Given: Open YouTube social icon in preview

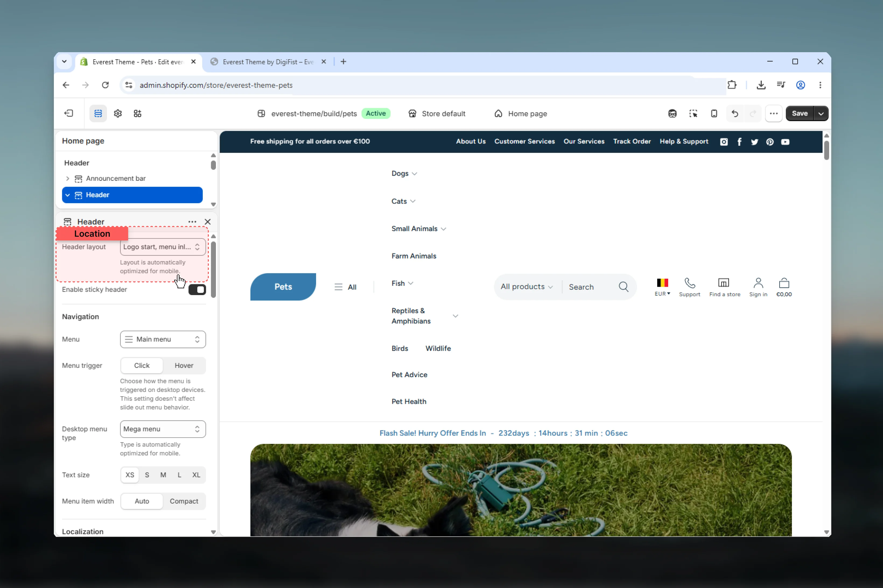Looking at the screenshot, I should coord(785,142).
